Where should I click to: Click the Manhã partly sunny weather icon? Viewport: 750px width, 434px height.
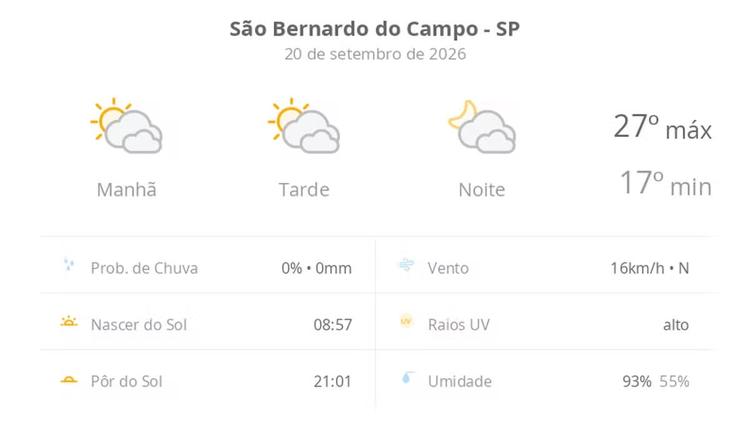pyautogui.click(x=126, y=125)
